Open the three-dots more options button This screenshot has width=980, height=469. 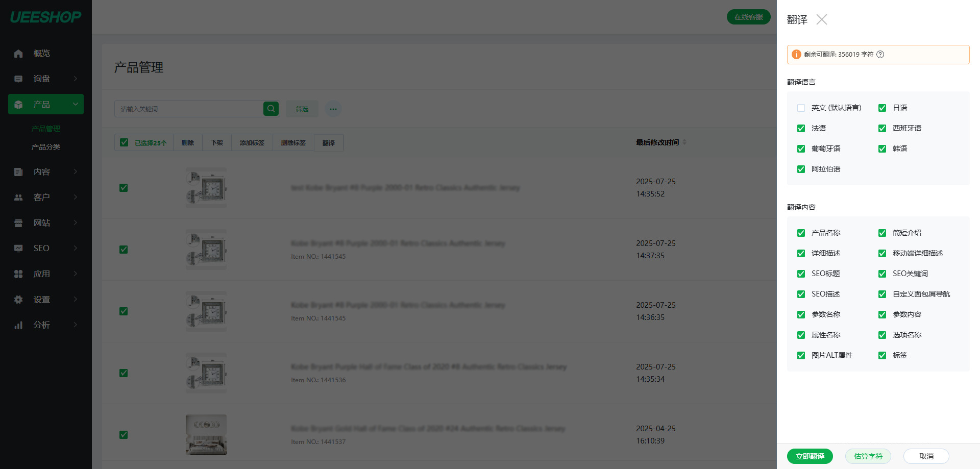coord(333,109)
